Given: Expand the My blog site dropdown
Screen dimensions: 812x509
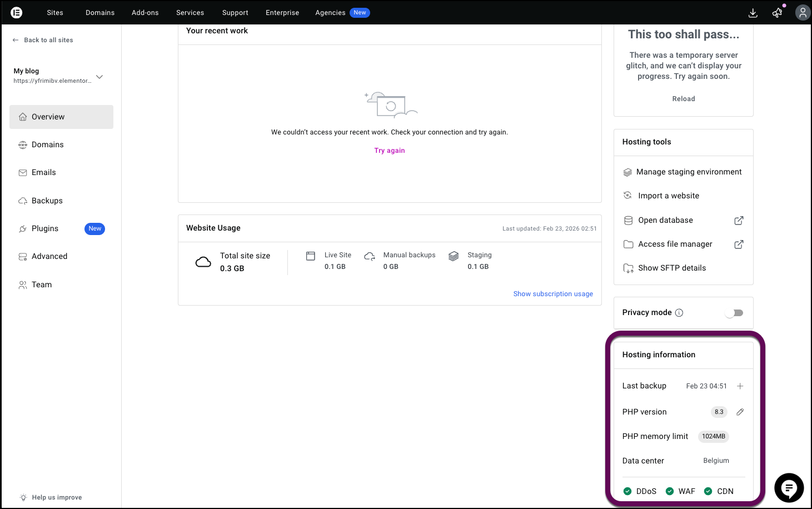Looking at the screenshot, I should [x=99, y=77].
